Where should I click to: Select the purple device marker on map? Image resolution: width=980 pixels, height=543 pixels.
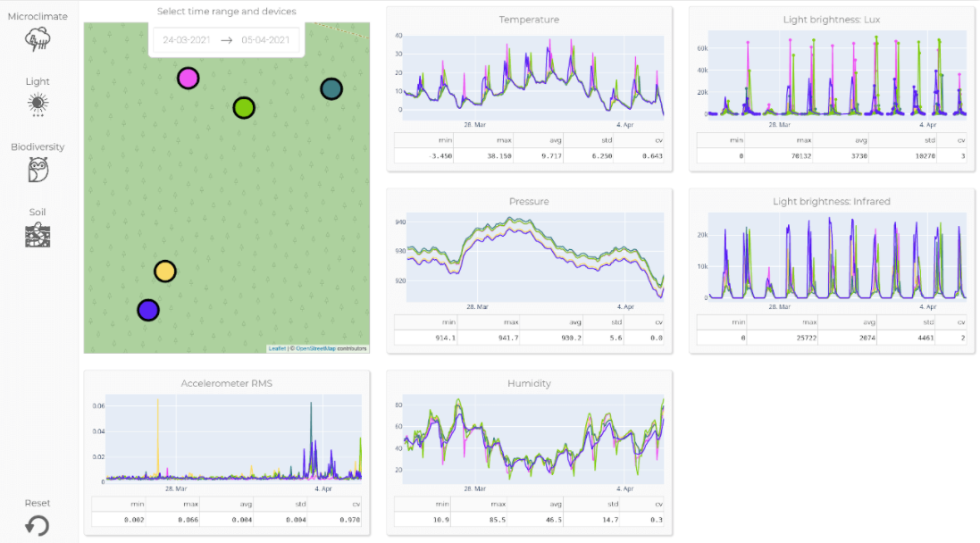(x=148, y=310)
